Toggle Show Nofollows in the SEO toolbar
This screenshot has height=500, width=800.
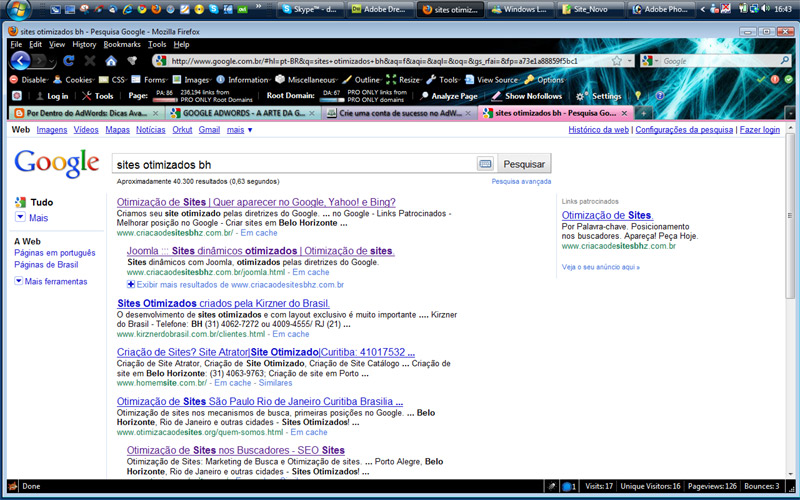(x=527, y=96)
